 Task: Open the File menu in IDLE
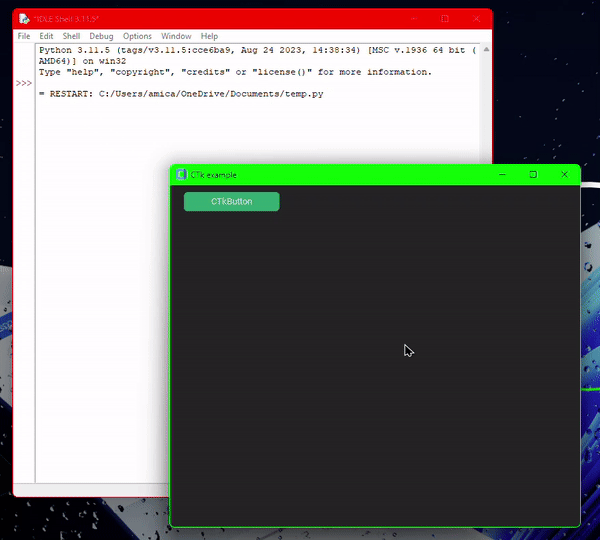[x=24, y=36]
